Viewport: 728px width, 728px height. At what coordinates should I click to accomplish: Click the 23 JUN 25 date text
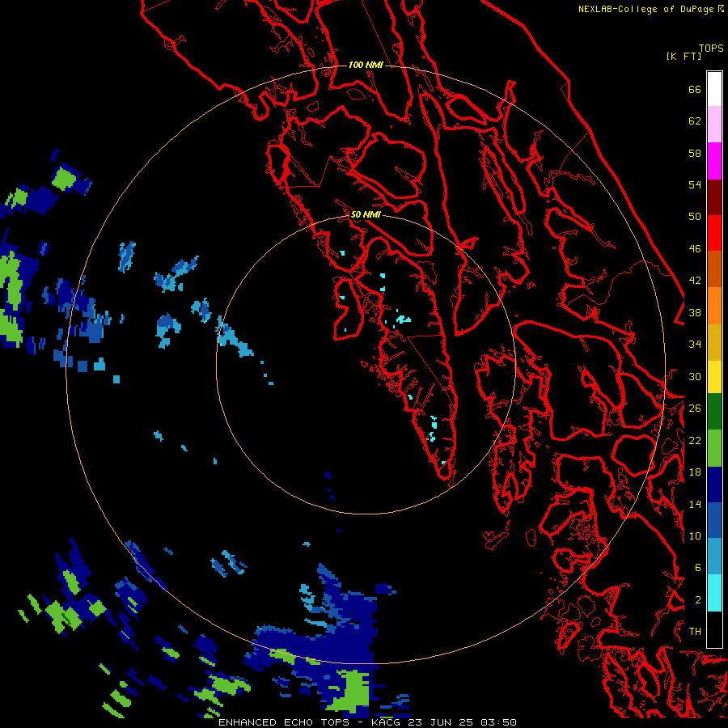pyautogui.click(x=440, y=722)
